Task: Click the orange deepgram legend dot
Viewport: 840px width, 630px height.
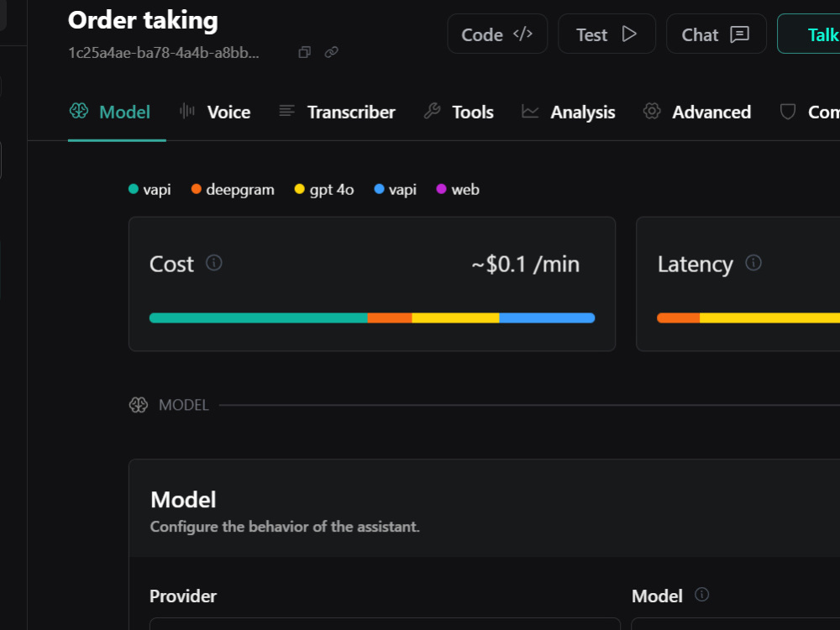Action: tap(196, 188)
